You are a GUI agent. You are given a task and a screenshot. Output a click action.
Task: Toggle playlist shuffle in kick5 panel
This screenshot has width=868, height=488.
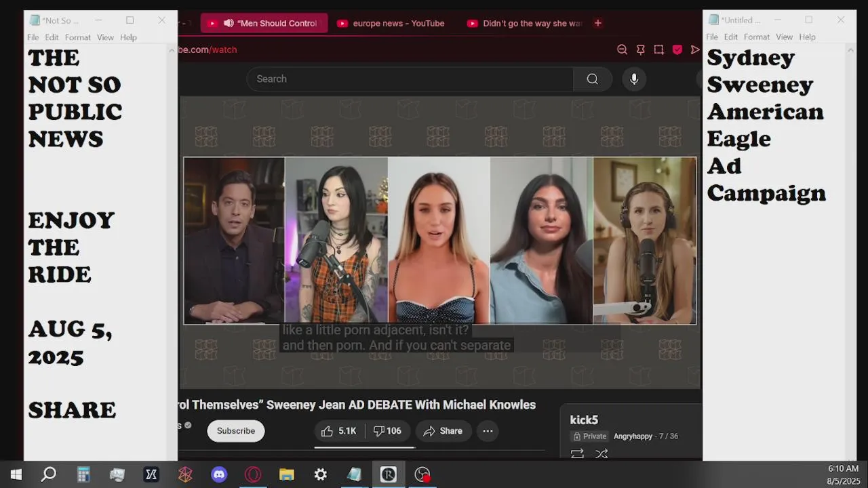pos(601,453)
